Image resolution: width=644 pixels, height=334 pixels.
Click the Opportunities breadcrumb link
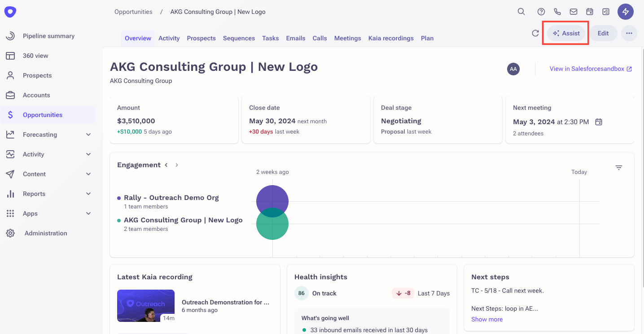(133, 12)
